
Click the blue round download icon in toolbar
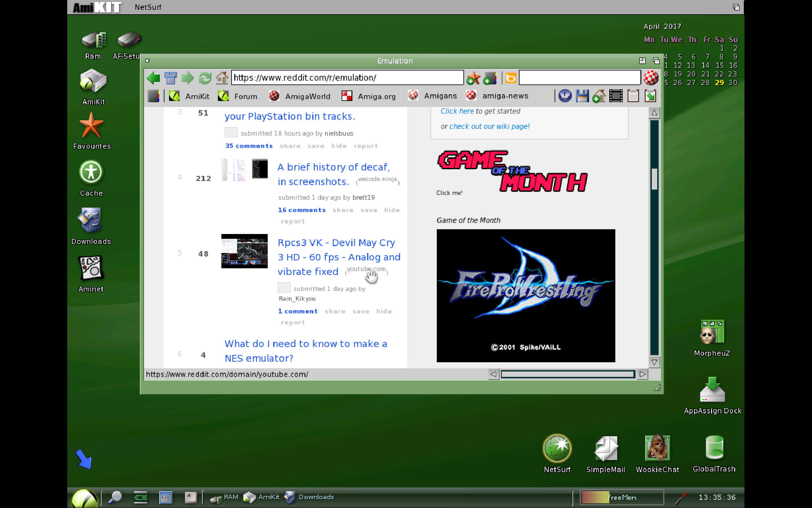[565, 96]
